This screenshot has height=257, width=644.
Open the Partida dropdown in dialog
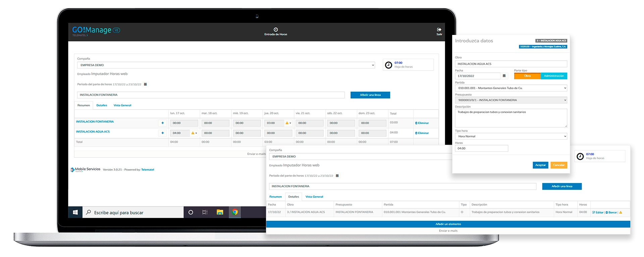(511, 88)
